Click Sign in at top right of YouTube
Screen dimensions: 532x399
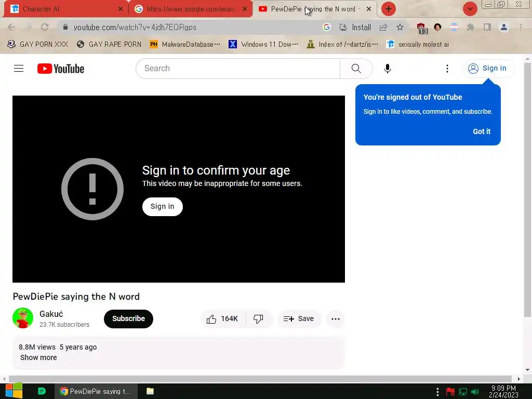[488, 69]
